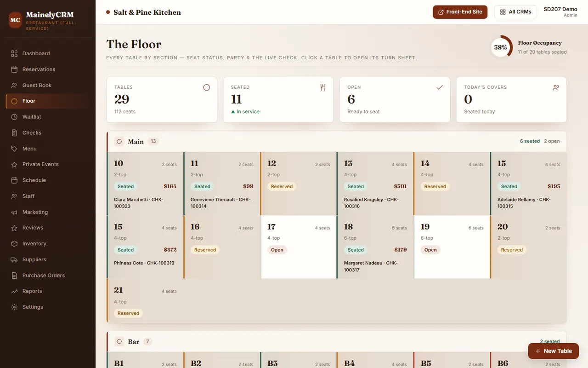Viewport: 588px width, 368px height.
Task: Open Purchase Orders in the sidebar
Action: (48, 276)
